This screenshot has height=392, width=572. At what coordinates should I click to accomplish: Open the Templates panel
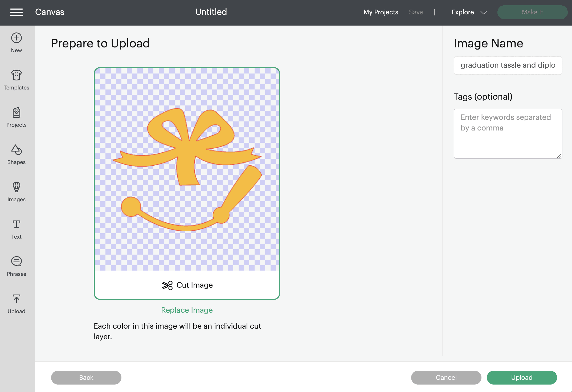pos(17,80)
